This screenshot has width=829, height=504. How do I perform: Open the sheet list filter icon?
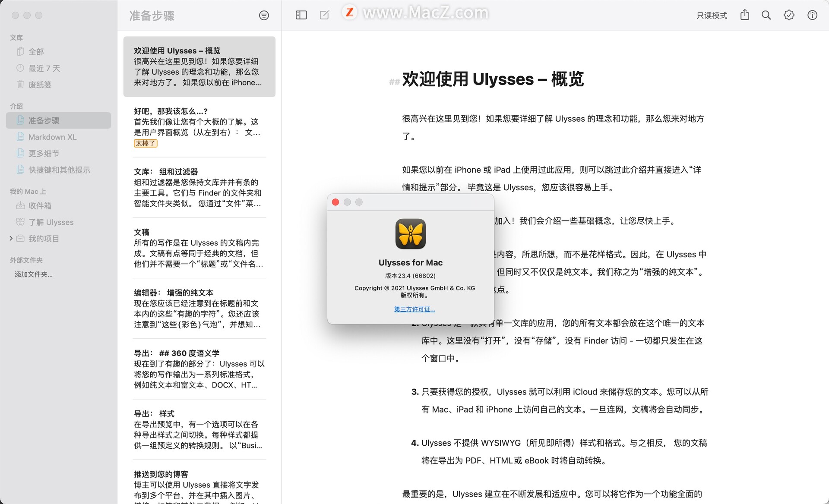click(264, 16)
